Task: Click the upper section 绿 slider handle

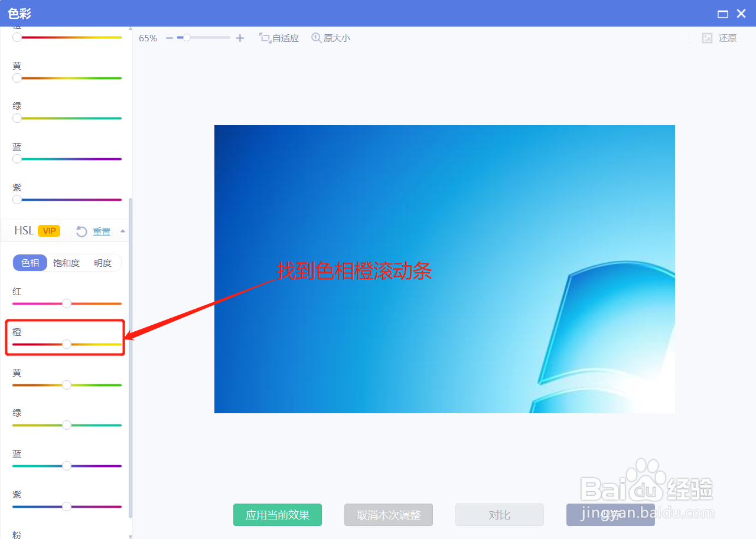Action: (17, 118)
